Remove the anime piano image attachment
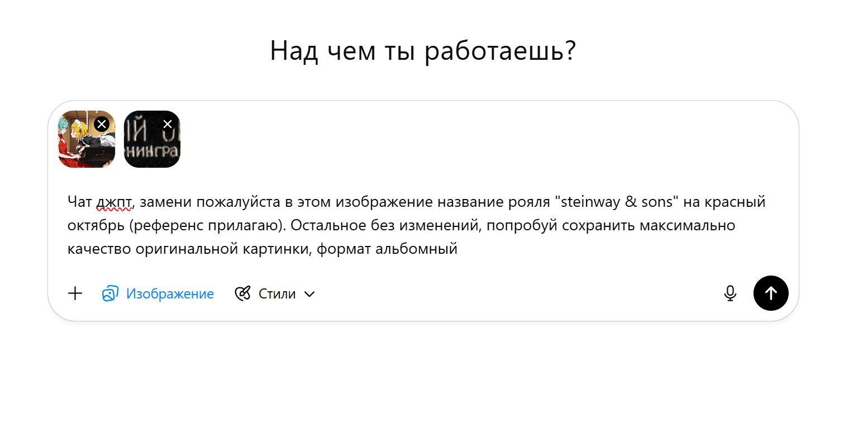Image resolution: width=868 pixels, height=422 pixels. tap(101, 124)
